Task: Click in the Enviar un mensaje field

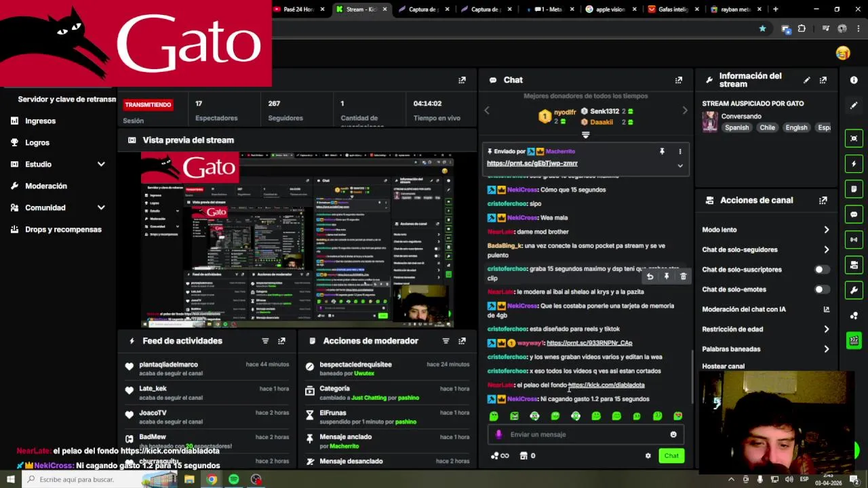Action: [x=585, y=434]
